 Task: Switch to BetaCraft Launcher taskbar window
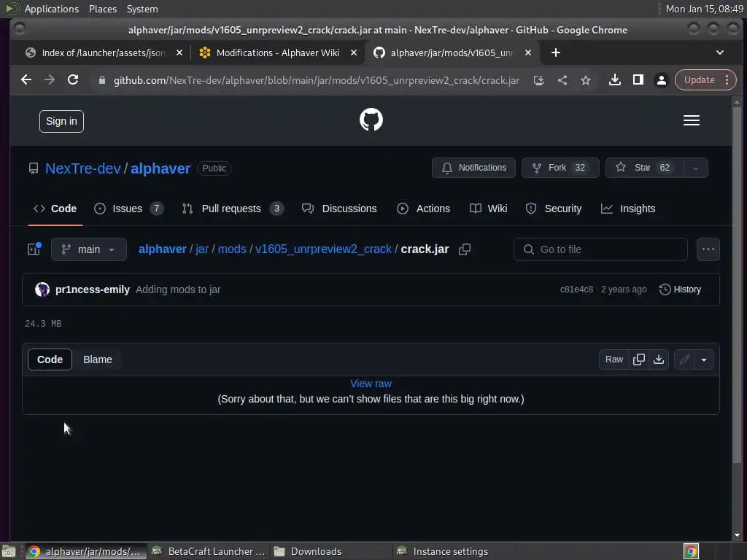click(x=208, y=551)
